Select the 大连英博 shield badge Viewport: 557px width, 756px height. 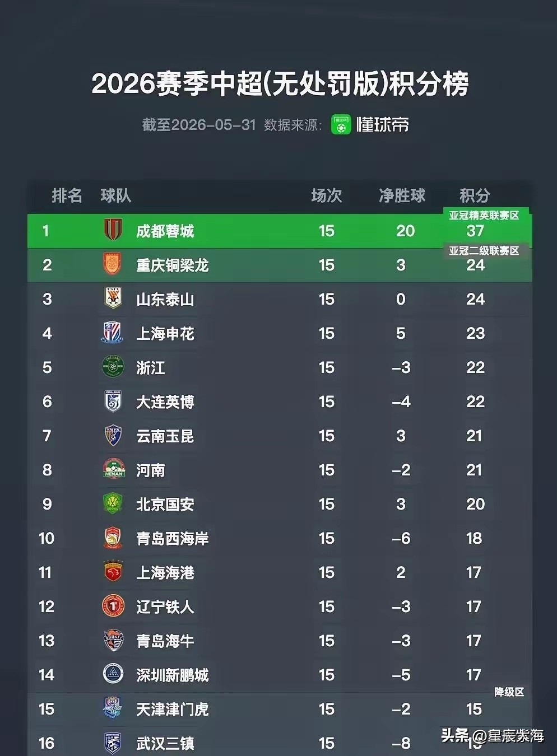point(113,401)
